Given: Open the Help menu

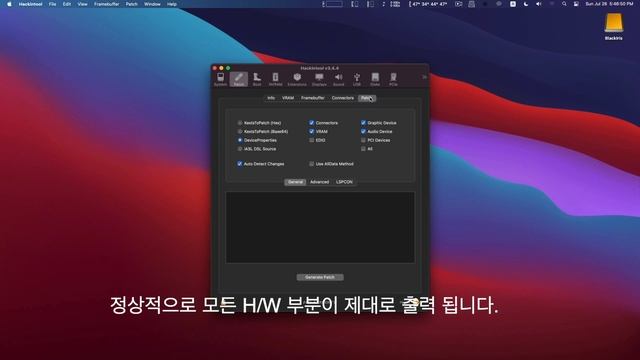Looking at the screenshot, I should click(172, 4).
